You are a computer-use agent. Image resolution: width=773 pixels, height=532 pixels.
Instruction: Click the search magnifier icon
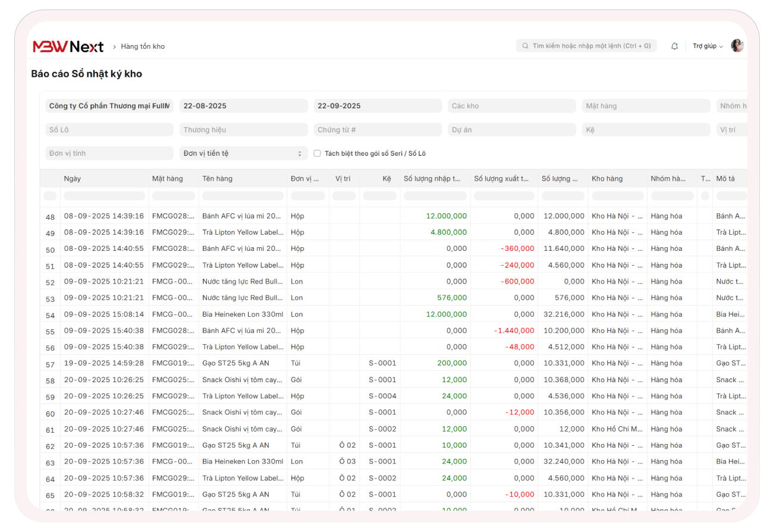point(525,46)
